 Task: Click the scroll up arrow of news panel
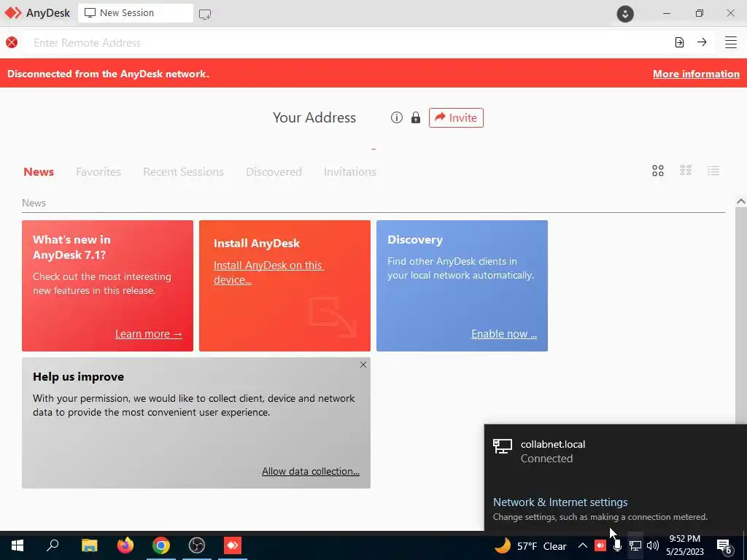click(741, 201)
